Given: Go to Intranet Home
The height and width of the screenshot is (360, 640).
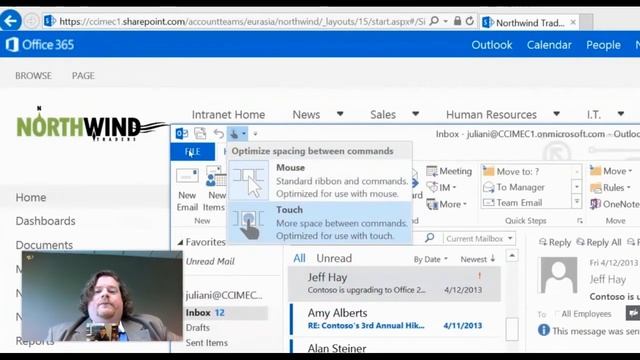Looking at the screenshot, I should [228, 114].
